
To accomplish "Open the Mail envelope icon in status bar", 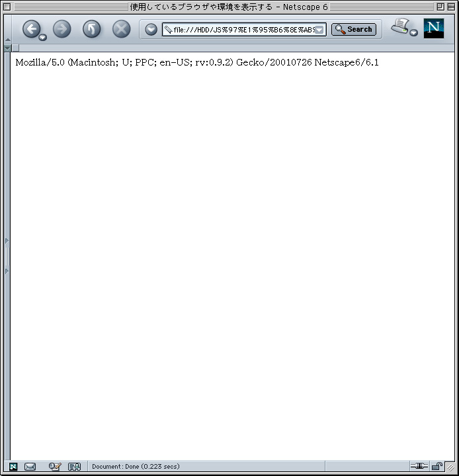I will (30, 466).
